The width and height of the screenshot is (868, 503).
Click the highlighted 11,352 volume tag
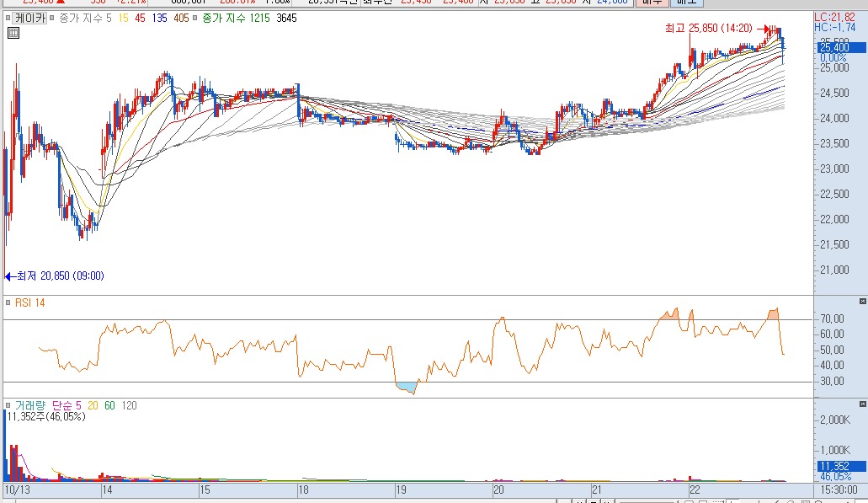(x=841, y=467)
